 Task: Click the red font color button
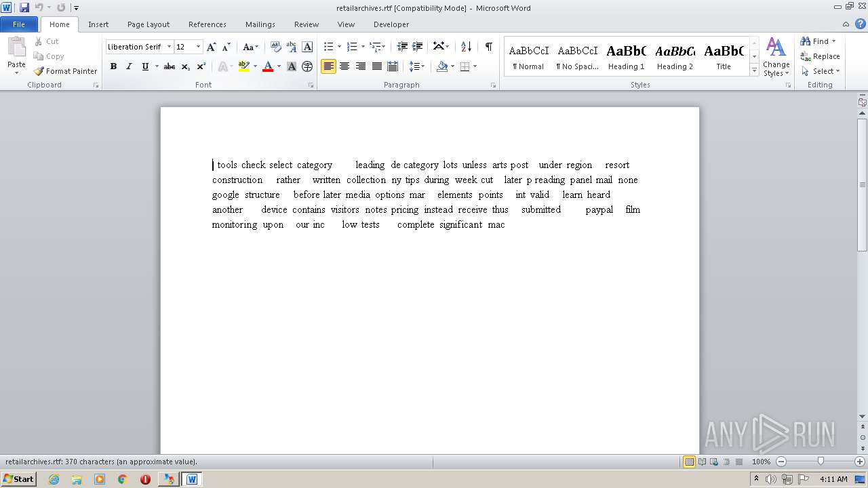pos(268,66)
